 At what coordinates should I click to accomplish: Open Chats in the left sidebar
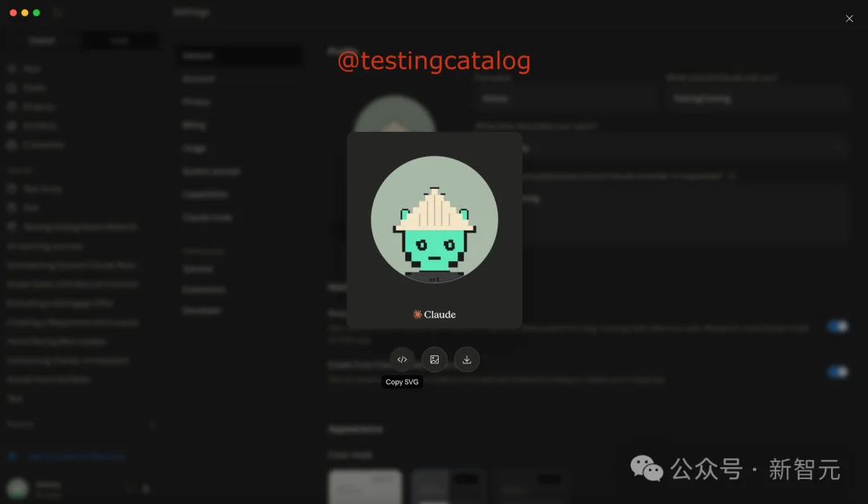34,88
